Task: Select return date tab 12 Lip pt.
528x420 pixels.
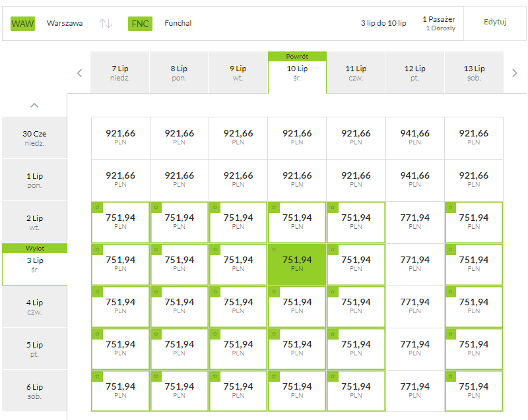Action: [415, 73]
